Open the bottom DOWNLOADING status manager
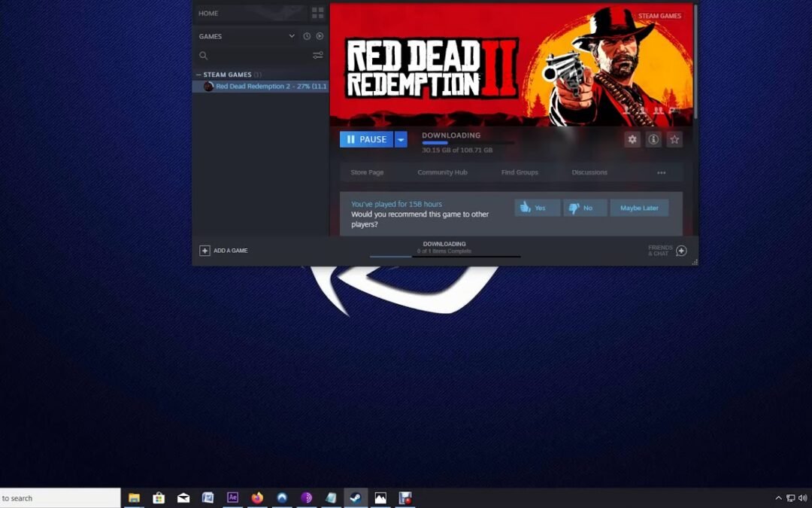Image resolution: width=812 pixels, height=508 pixels. point(444,248)
